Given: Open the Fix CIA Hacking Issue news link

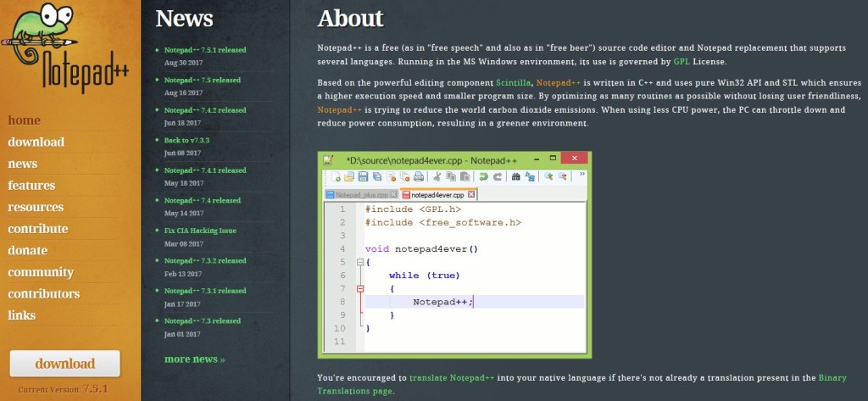Looking at the screenshot, I should point(200,231).
